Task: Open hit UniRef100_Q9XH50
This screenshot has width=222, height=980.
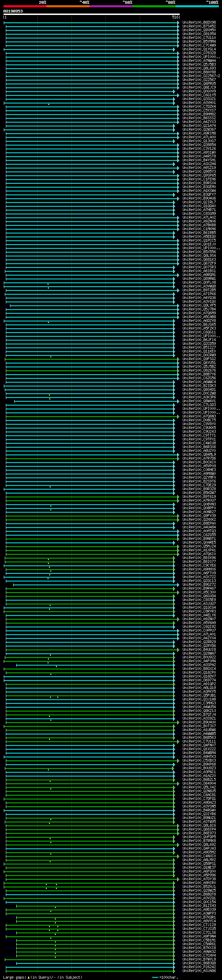Action: click(199, 30)
